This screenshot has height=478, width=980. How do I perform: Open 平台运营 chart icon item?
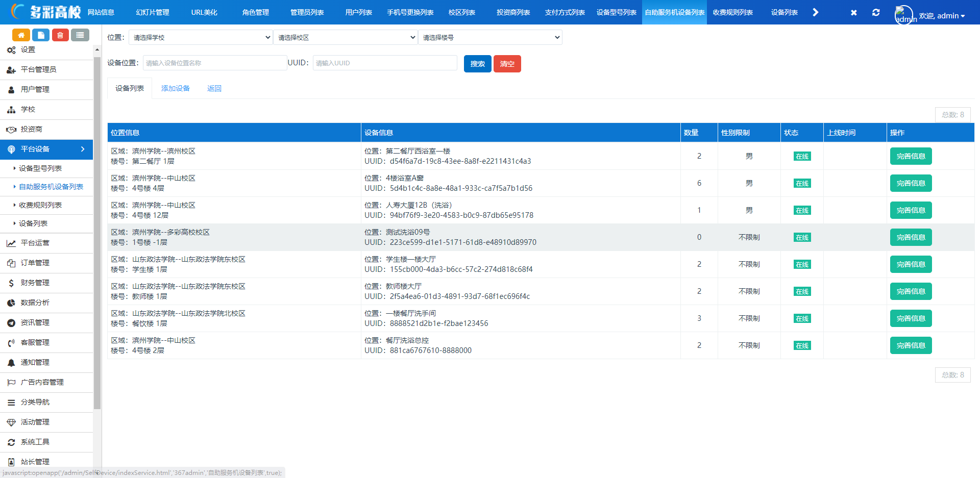[x=11, y=243]
